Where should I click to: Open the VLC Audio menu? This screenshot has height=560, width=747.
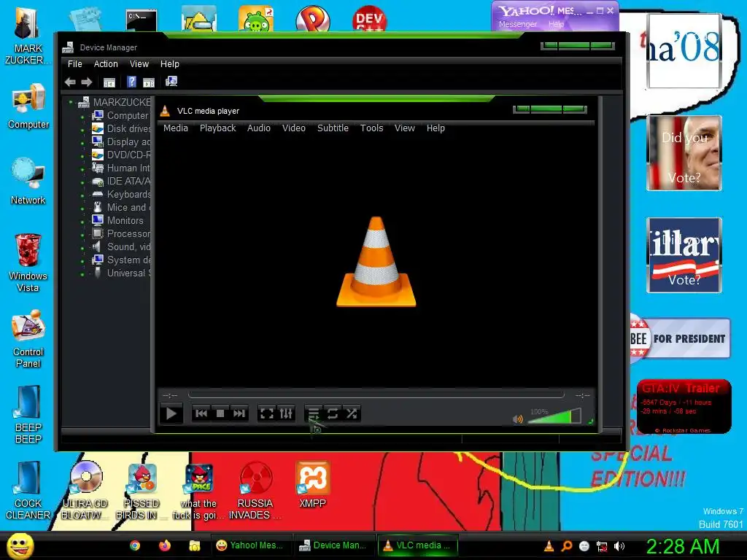(x=259, y=128)
